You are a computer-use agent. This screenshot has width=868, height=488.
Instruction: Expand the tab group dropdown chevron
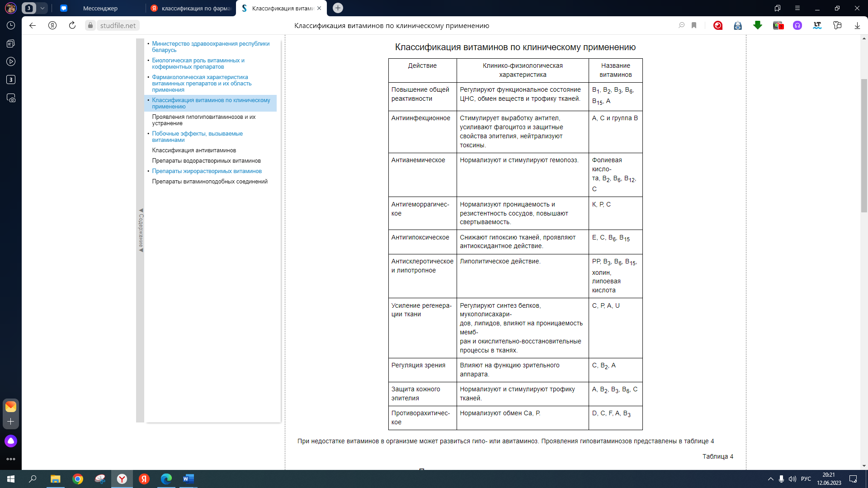click(x=42, y=8)
